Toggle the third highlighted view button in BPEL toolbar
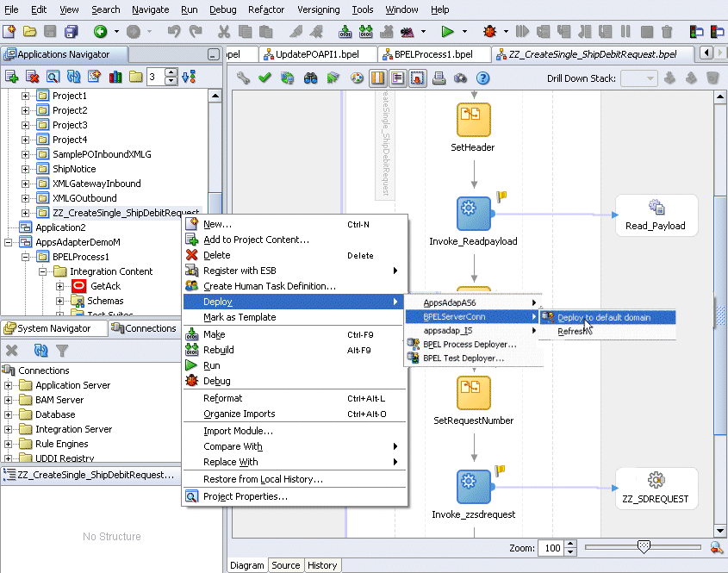The height and width of the screenshot is (573, 728). click(x=417, y=78)
